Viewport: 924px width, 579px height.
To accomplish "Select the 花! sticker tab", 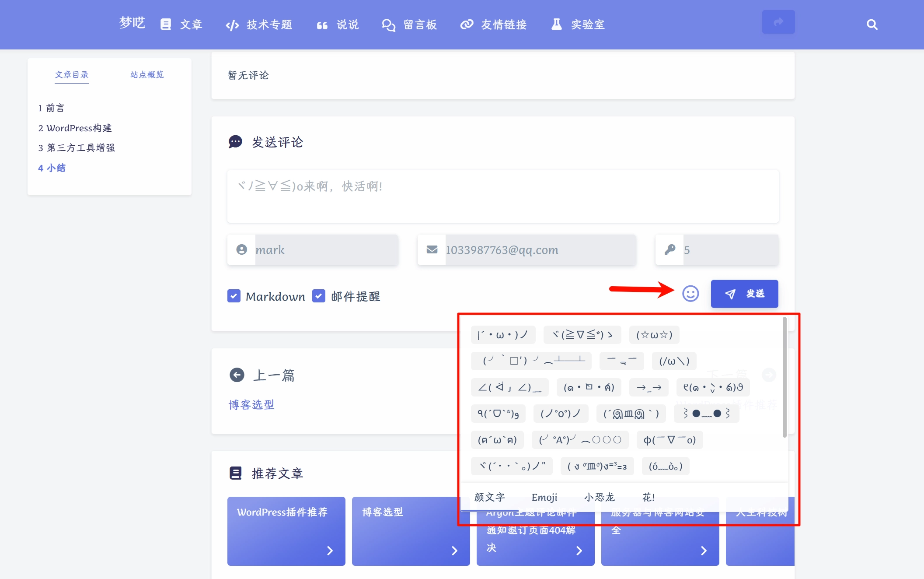I will 649,497.
